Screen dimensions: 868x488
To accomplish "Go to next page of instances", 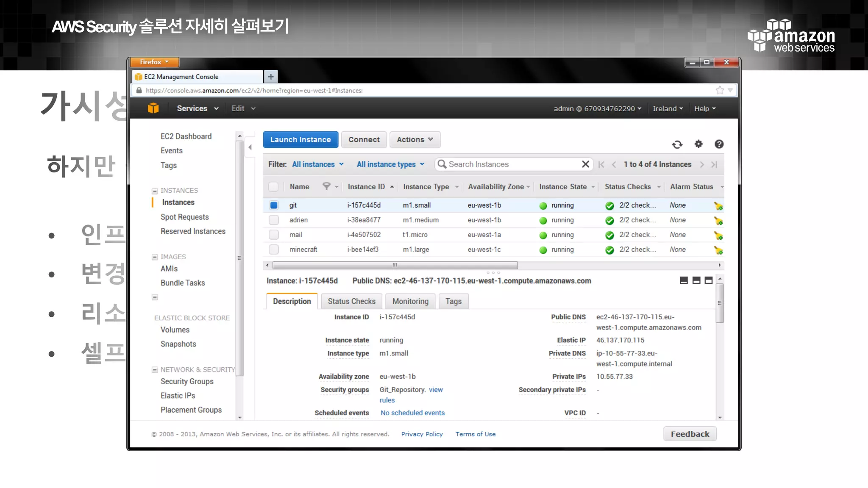I will coord(702,165).
